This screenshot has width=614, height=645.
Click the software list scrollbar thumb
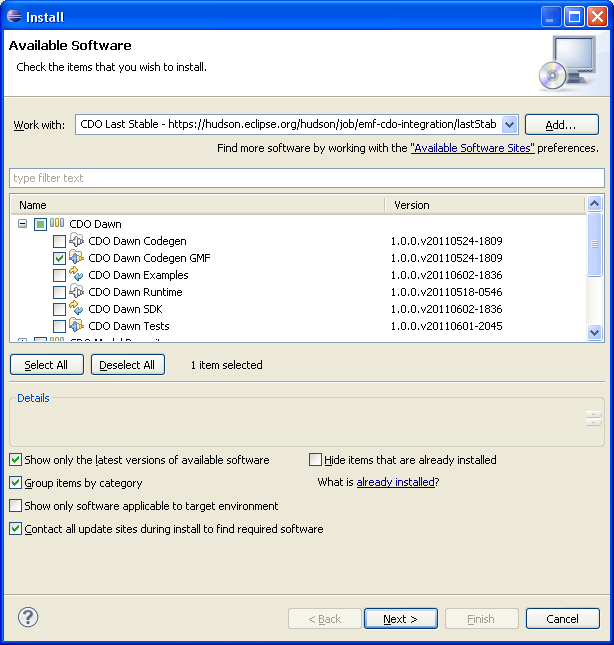coord(595,244)
